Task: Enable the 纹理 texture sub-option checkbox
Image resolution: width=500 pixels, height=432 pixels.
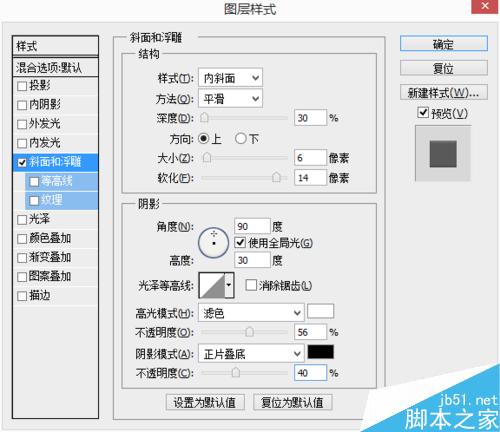Action: (x=34, y=200)
